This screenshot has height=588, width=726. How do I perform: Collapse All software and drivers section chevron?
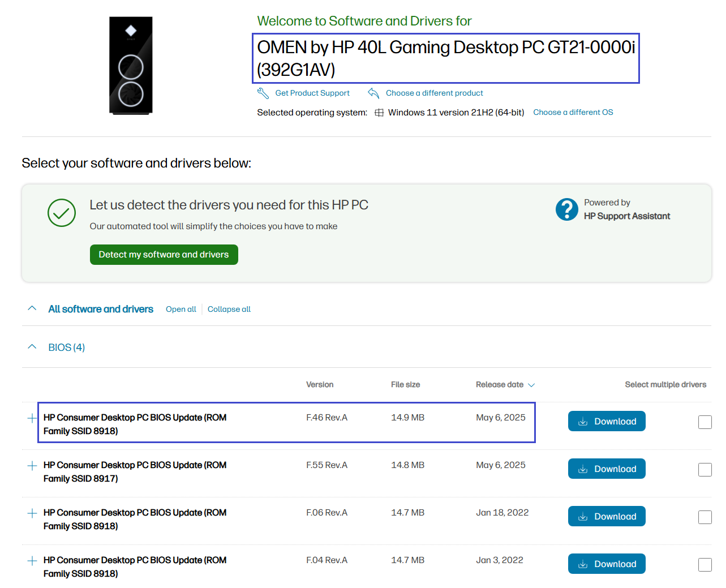32,308
